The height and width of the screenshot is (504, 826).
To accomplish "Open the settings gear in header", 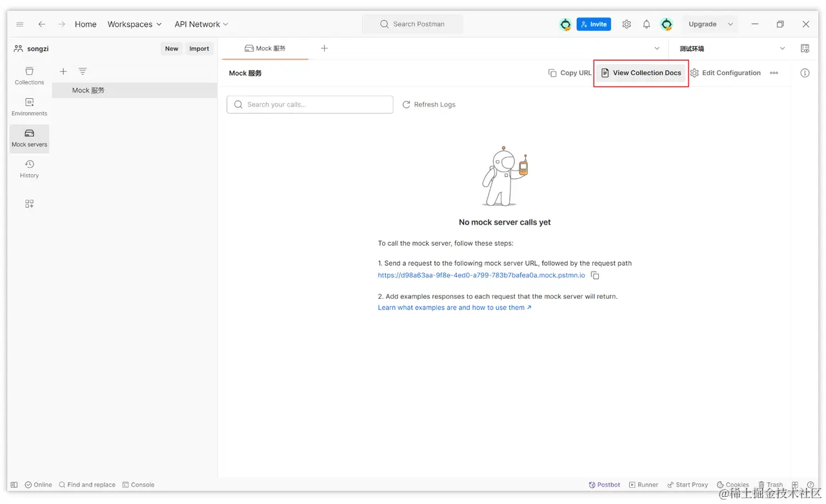I will pos(627,25).
